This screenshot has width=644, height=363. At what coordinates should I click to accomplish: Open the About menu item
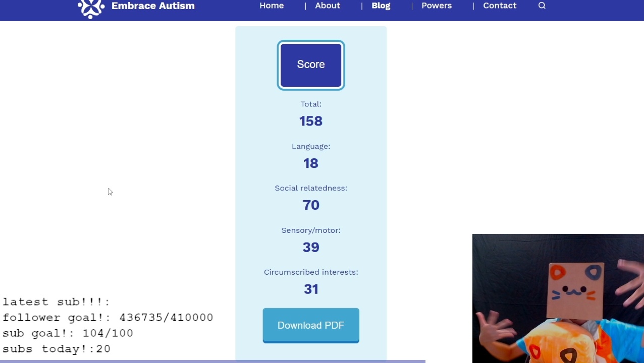point(328,6)
